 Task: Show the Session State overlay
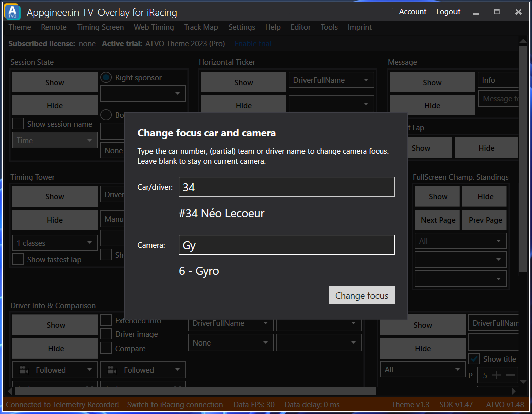[55, 82]
